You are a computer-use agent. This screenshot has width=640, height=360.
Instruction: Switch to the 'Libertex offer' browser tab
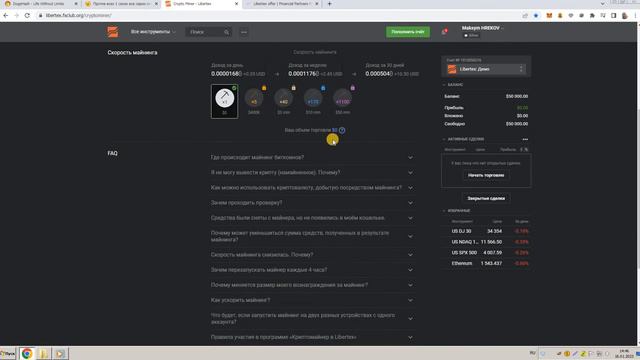click(x=282, y=4)
